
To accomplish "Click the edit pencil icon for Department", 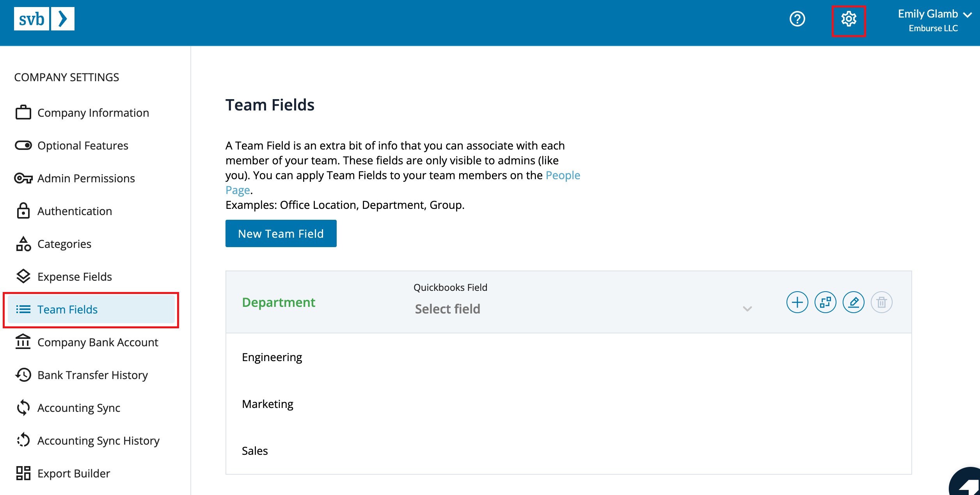I will coord(852,303).
